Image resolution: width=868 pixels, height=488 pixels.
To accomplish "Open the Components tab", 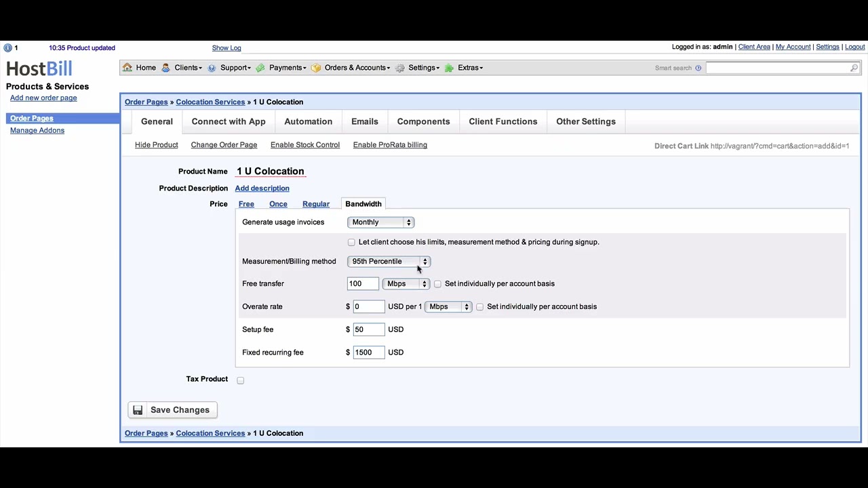I will click(423, 121).
